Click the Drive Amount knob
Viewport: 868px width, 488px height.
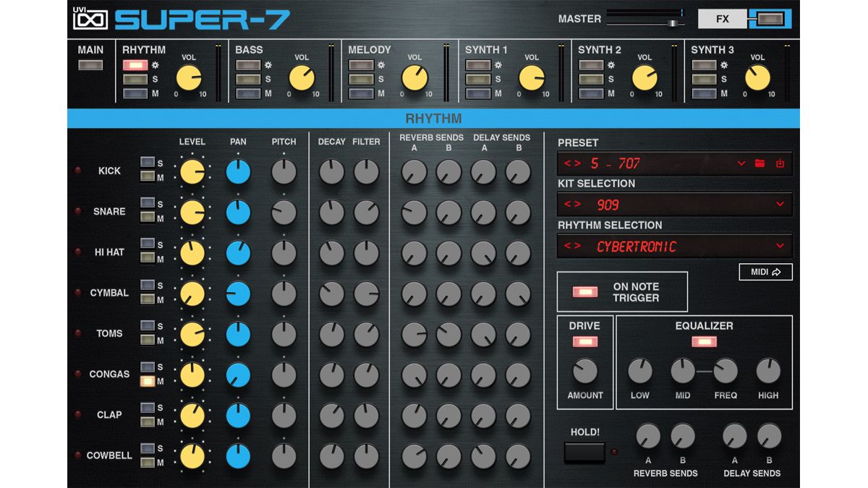pyautogui.click(x=585, y=371)
